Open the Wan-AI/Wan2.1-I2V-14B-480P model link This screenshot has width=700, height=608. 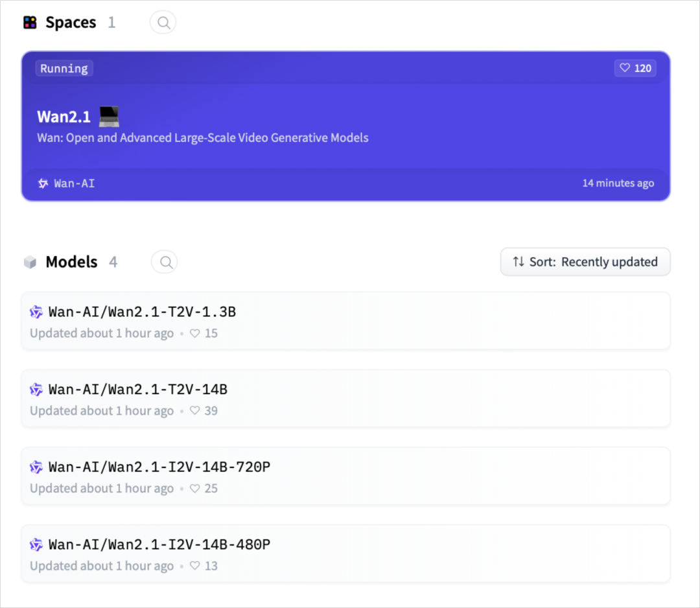(159, 544)
